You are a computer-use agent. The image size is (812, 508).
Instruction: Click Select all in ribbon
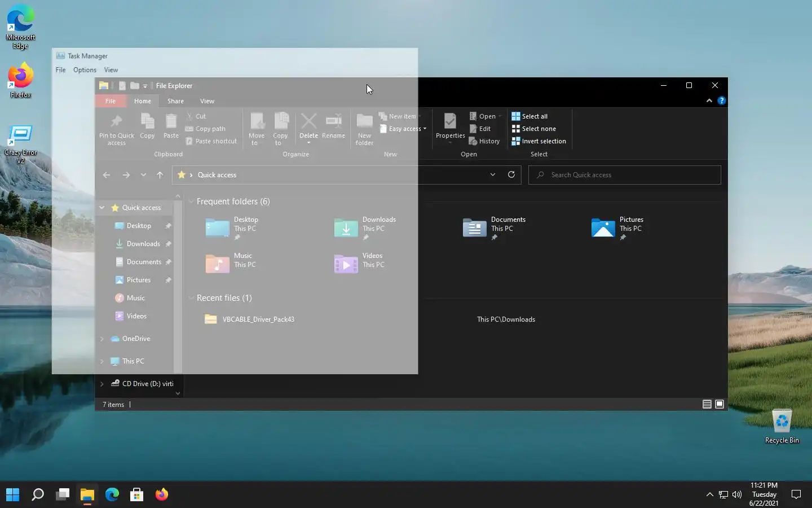click(x=529, y=116)
